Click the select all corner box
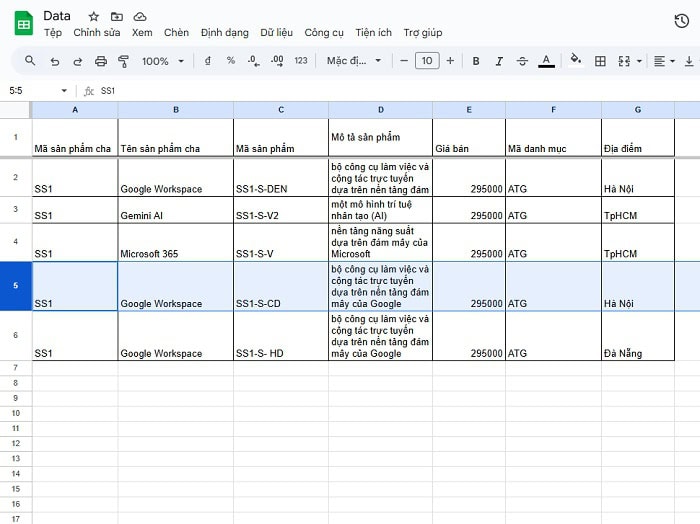Screen dimensions: 700x524 16,110
